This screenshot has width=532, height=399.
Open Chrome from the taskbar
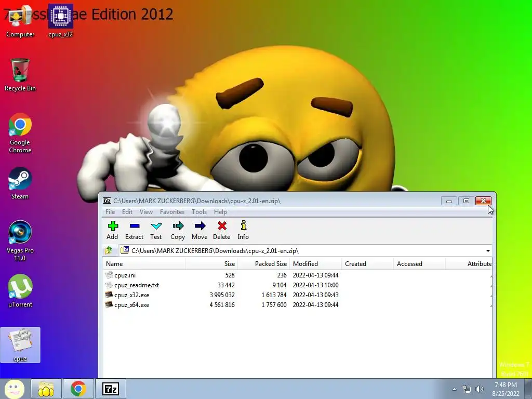click(x=78, y=389)
